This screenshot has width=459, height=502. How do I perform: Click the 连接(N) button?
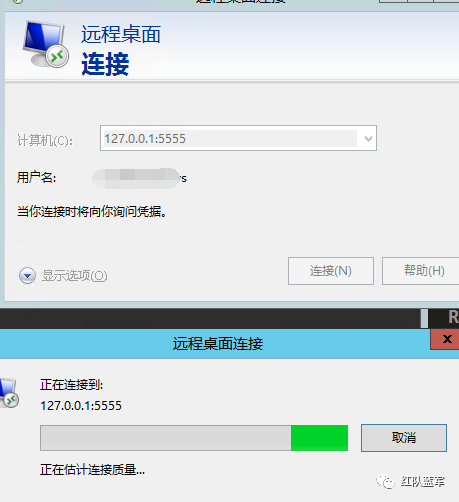[x=331, y=271]
